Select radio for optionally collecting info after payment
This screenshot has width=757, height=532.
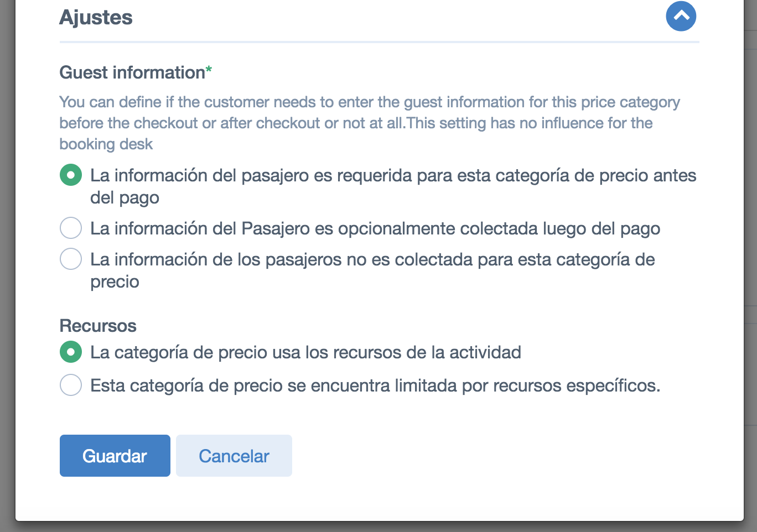[71, 228]
